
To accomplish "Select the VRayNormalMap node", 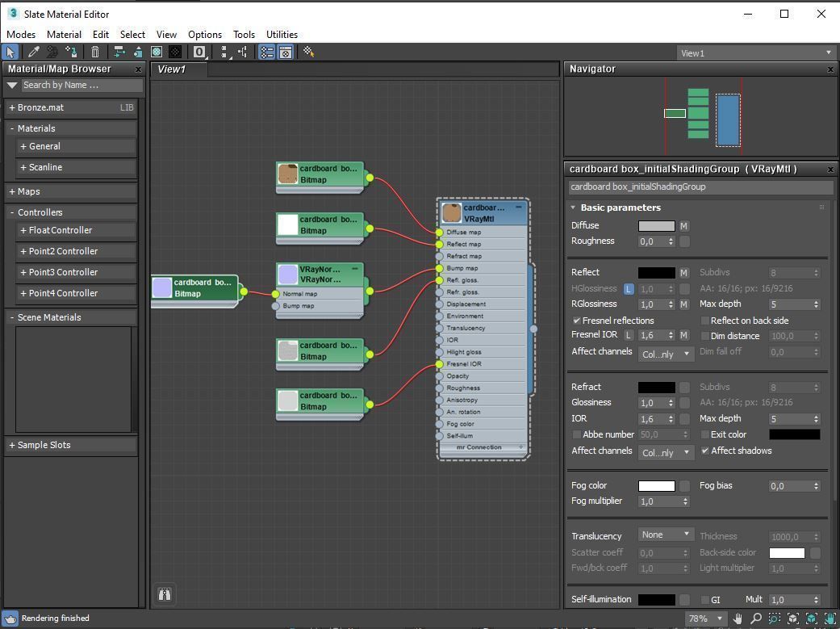I will click(320, 274).
